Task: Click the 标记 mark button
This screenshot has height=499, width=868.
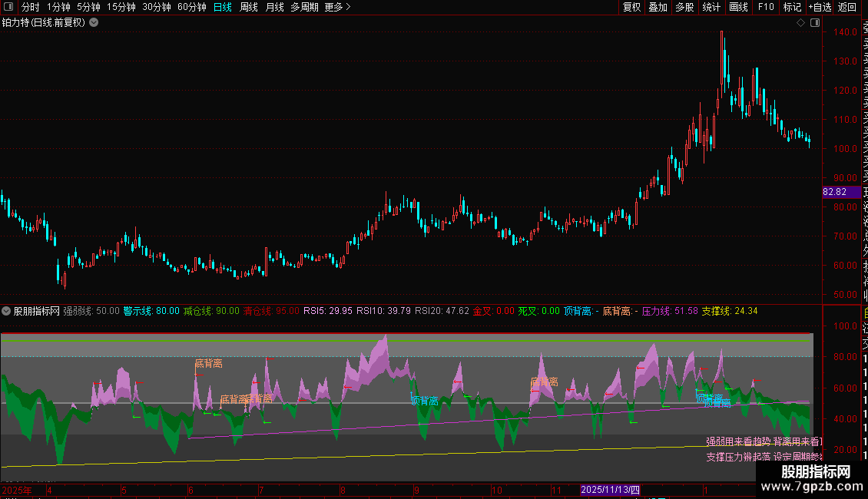Action: click(792, 7)
